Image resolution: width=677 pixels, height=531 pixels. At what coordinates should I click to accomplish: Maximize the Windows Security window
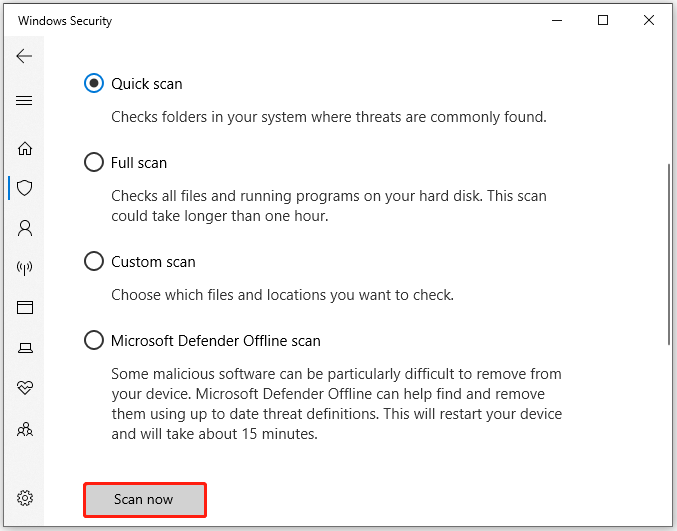pos(603,20)
